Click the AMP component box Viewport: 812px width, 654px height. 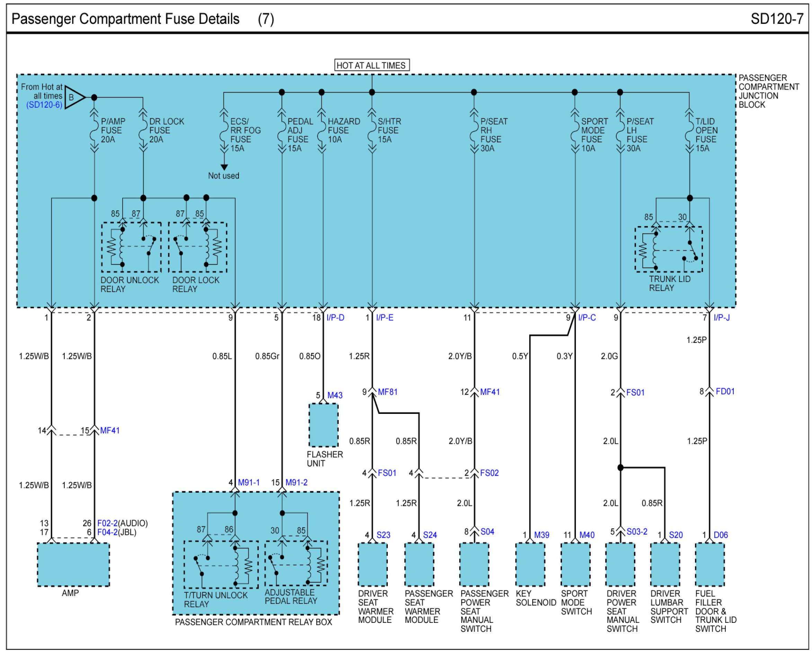pyautogui.click(x=73, y=564)
